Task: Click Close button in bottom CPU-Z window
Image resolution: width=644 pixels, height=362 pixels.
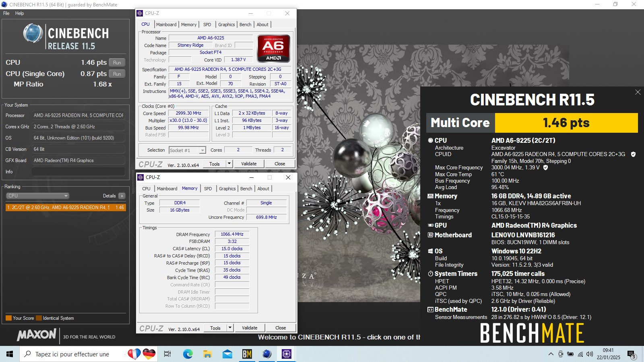Action: pos(281,328)
